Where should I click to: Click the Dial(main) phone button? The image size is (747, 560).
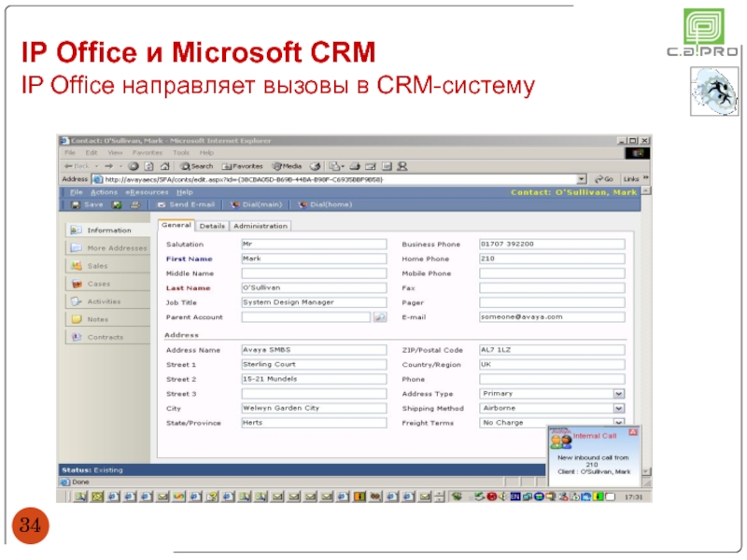(x=256, y=204)
